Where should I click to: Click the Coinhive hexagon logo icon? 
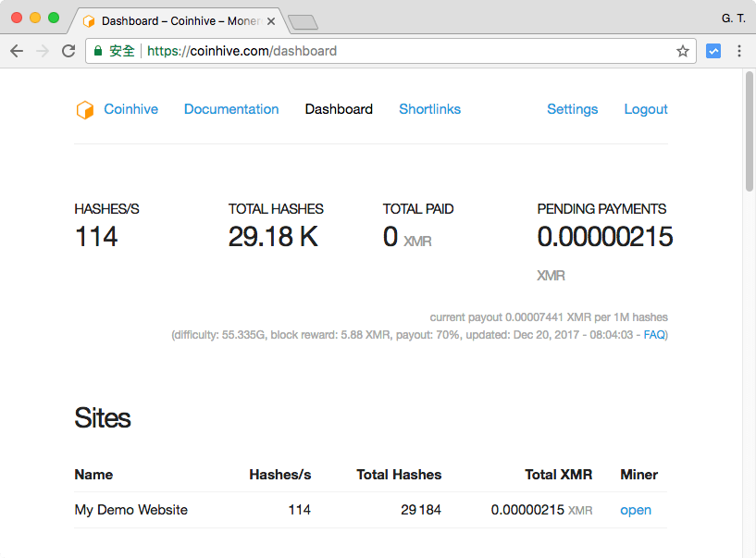coord(84,109)
